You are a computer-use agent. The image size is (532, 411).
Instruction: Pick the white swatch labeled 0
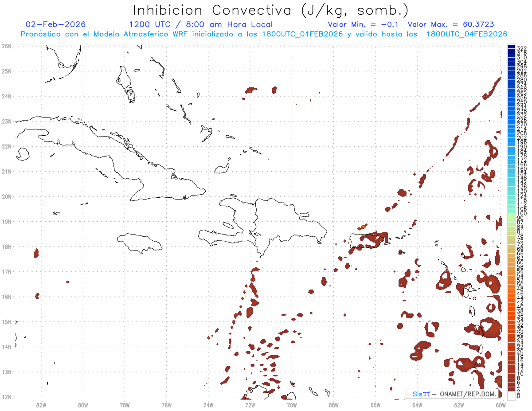(x=511, y=395)
